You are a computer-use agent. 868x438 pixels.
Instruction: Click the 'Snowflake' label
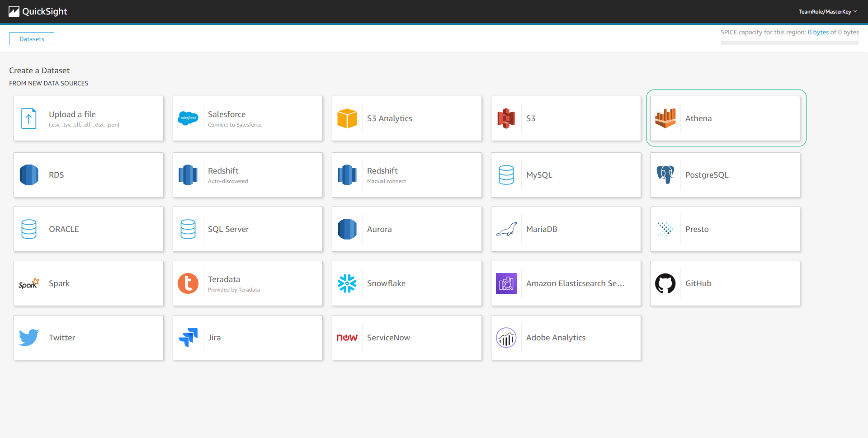tap(387, 283)
